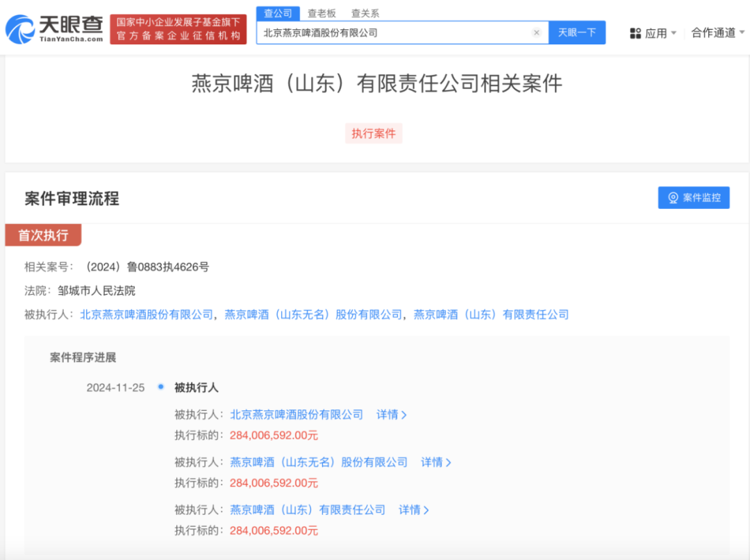Switch to the 查老板 tab
Viewport: 750px width, 560px height.
(322, 13)
